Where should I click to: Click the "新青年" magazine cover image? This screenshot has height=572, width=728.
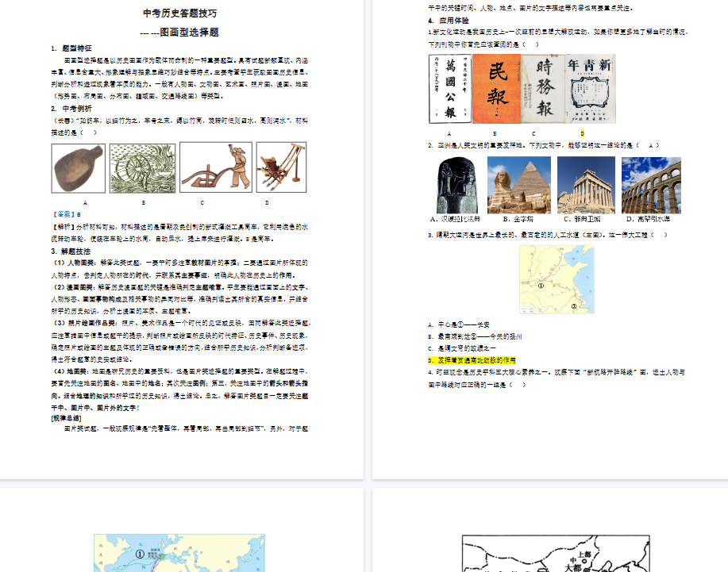coord(591,89)
